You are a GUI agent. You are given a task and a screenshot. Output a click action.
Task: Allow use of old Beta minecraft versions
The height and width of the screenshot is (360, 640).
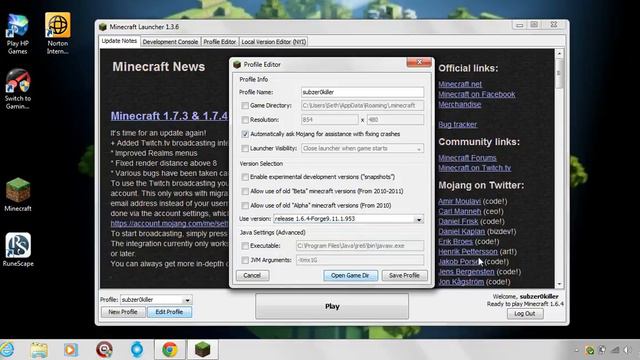pos(245,191)
